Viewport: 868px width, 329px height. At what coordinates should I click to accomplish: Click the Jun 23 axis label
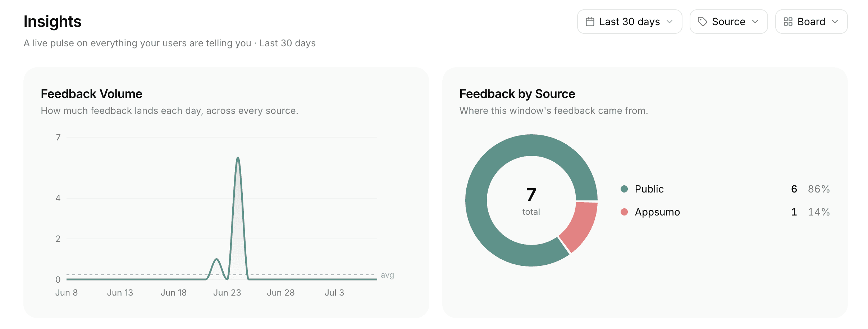[227, 293]
